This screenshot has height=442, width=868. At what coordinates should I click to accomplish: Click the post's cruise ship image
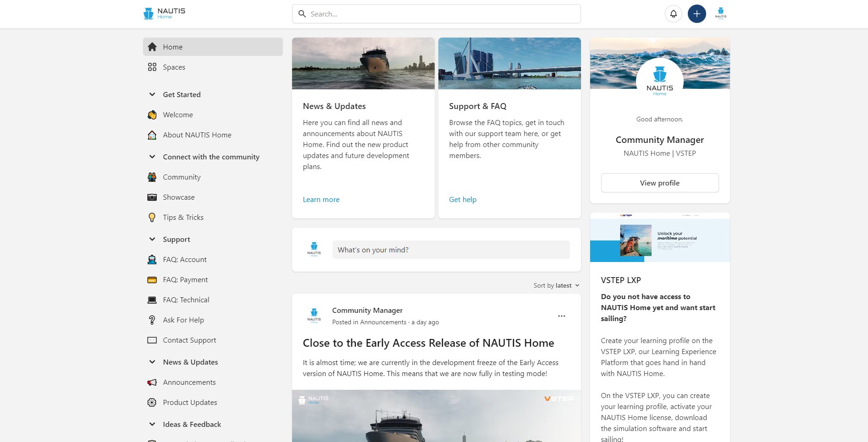tap(437, 416)
